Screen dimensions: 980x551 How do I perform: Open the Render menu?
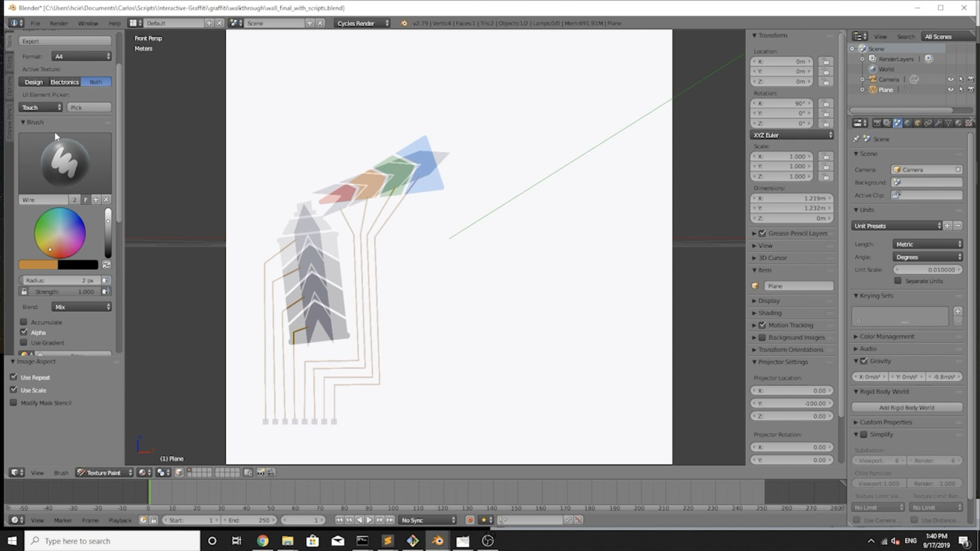tap(59, 23)
